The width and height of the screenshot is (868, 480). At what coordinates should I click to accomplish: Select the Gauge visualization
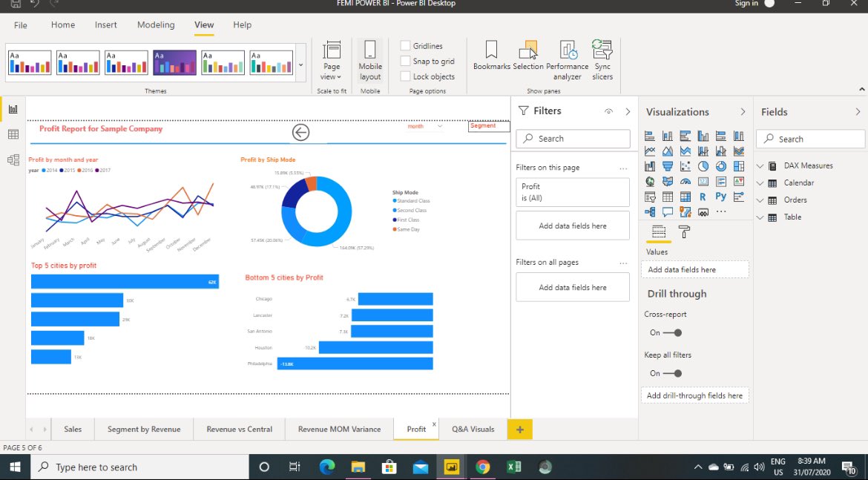click(x=685, y=181)
